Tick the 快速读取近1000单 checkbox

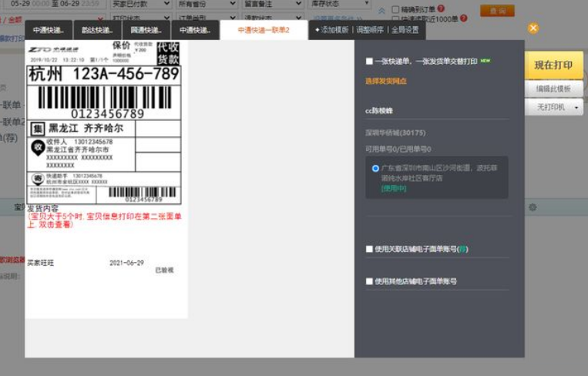(x=395, y=18)
